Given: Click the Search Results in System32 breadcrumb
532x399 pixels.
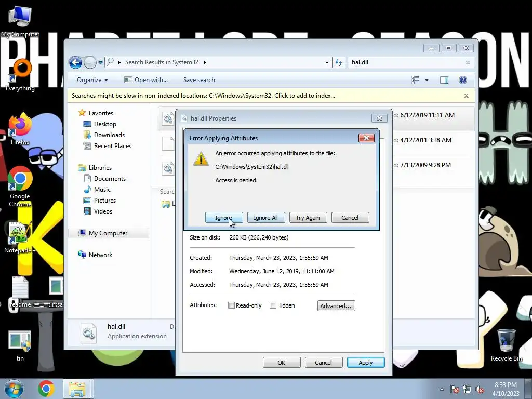Looking at the screenshot, I should [162, 62].
